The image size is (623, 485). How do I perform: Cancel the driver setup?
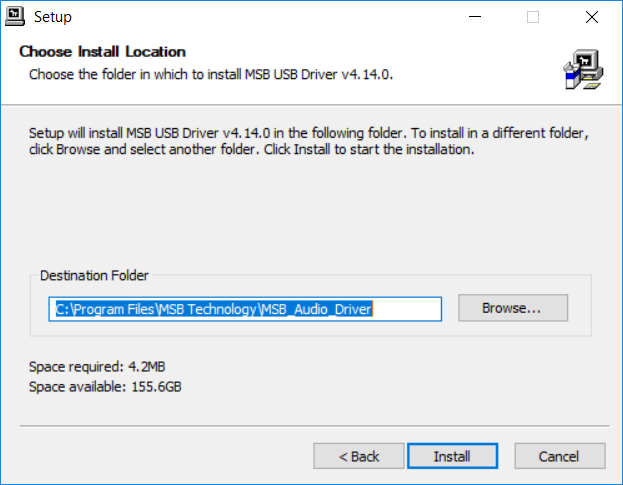pos(559,456)
